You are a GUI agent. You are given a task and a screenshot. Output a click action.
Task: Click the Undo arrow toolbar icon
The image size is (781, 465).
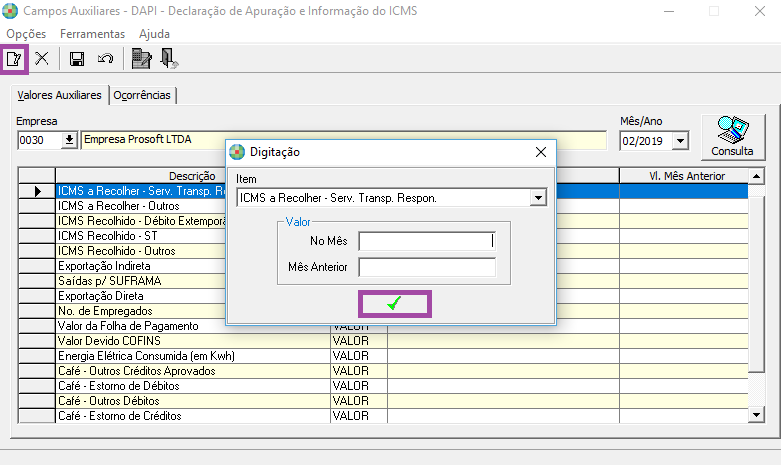[x=104, y=59]
